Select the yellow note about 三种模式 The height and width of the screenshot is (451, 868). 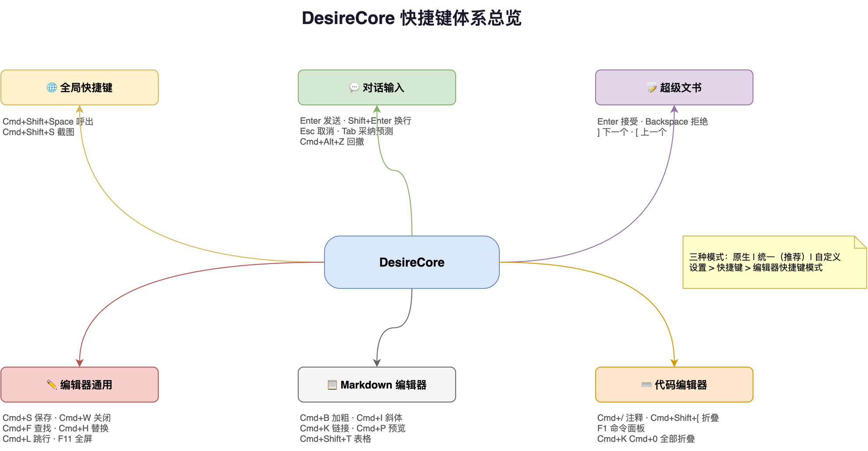(x=774, y=262)
